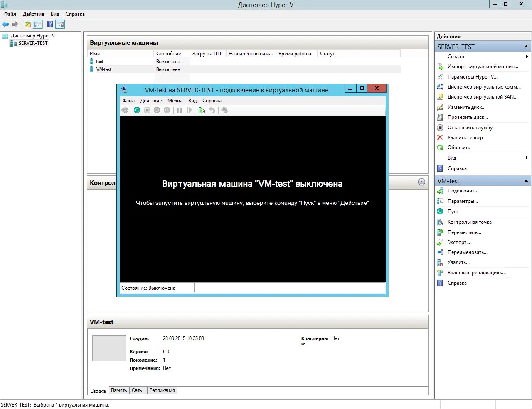The height and width of the screenshot is (409, 532).
Task: Click the Pause icon in VM connection toolbar
Action: [x=180, y=110]
